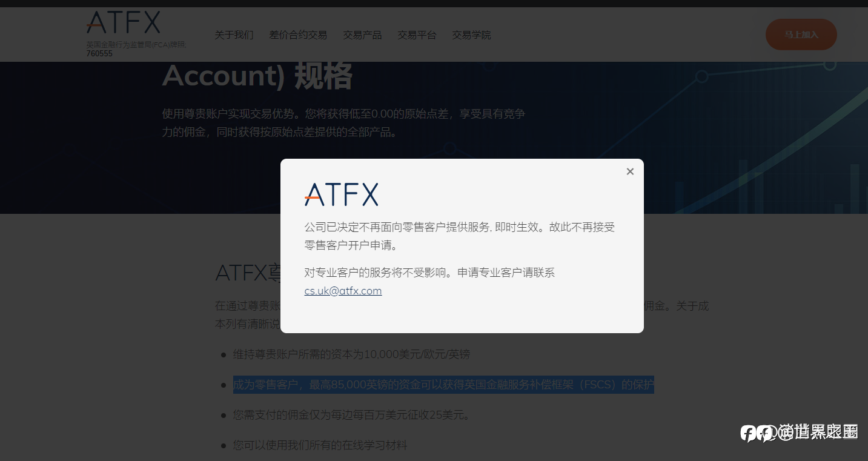Click the bullet 您可以使用我们所有的在线学习材料
Viewport: 868px width, 461px height.
pyautogui.click(x=320, y=445)
